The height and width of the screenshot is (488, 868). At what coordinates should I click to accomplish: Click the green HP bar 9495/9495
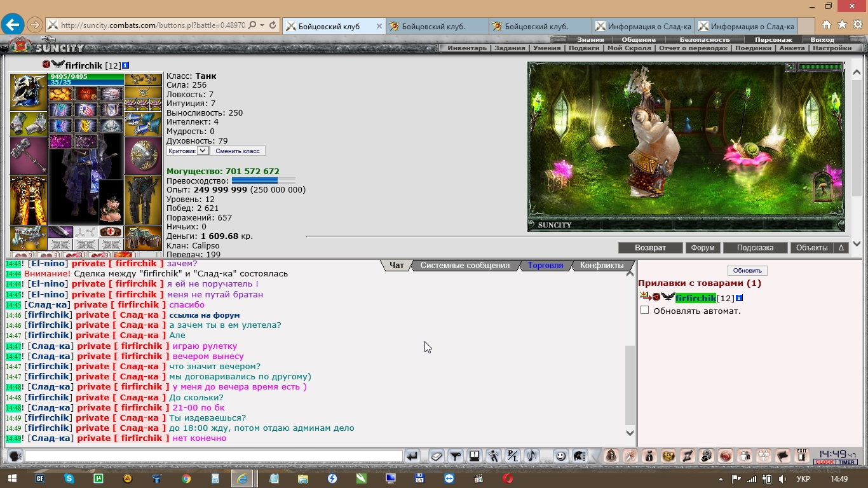(x=86, y=76)
